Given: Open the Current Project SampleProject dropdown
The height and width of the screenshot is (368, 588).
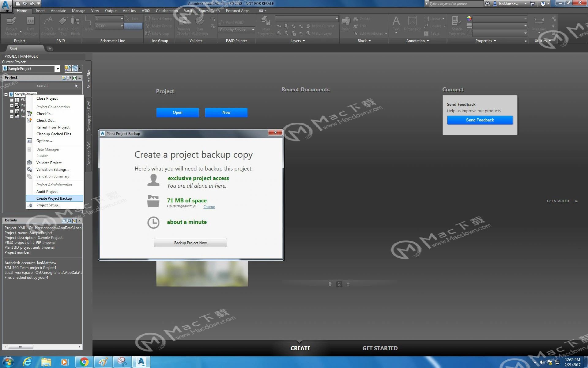Looking at the screenshot, I should click(57, 69).
